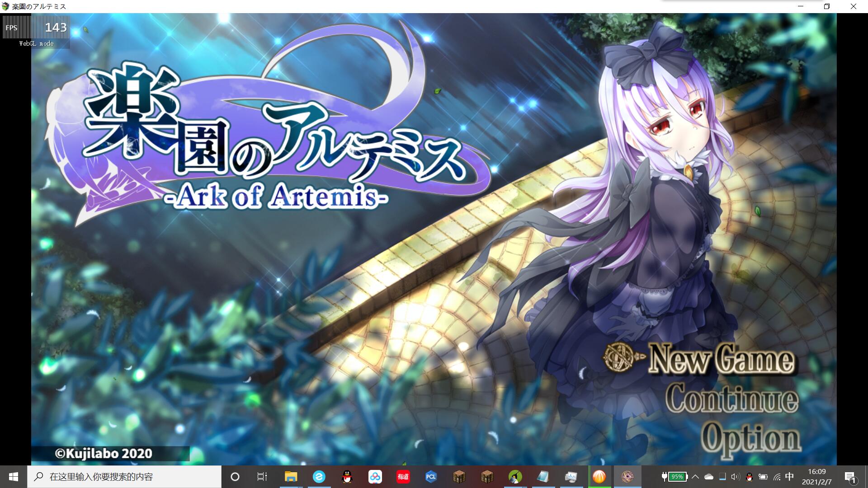The height and width of the screenshot is (488, 868).
Task: Open Task View on the taskbar
Action: pos(262,477)
